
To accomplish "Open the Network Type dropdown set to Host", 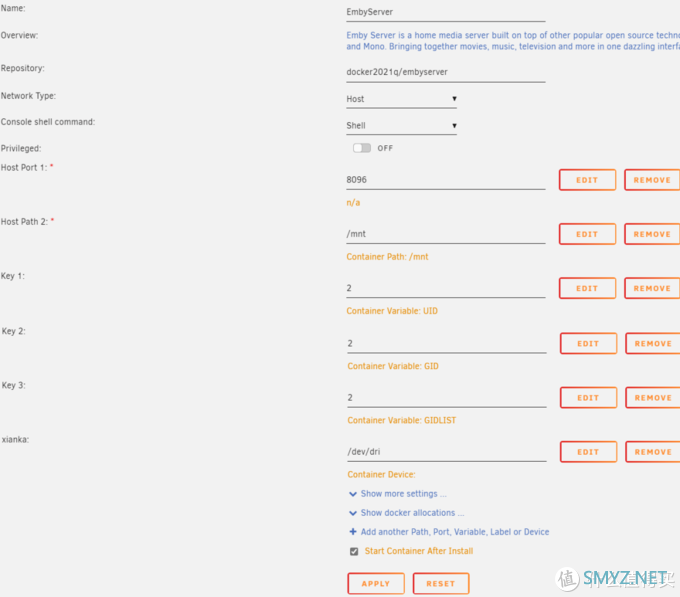I will click(x=402, y=99).
